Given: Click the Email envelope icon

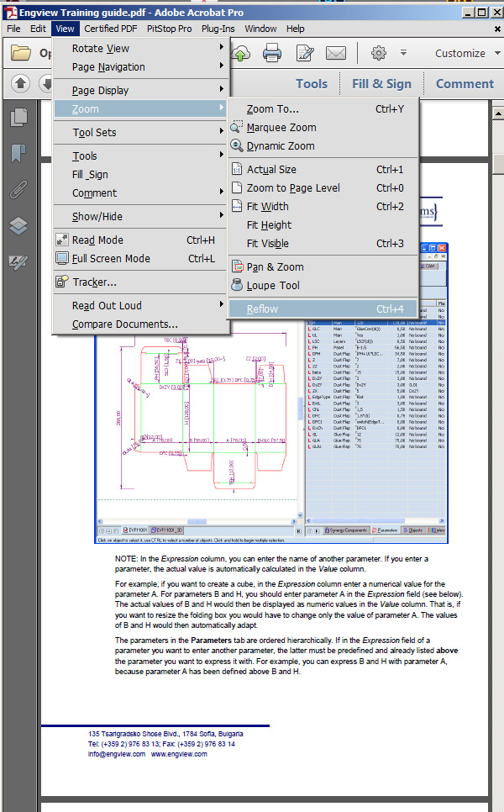Looking at the screenshot, I should coord(336,53).
